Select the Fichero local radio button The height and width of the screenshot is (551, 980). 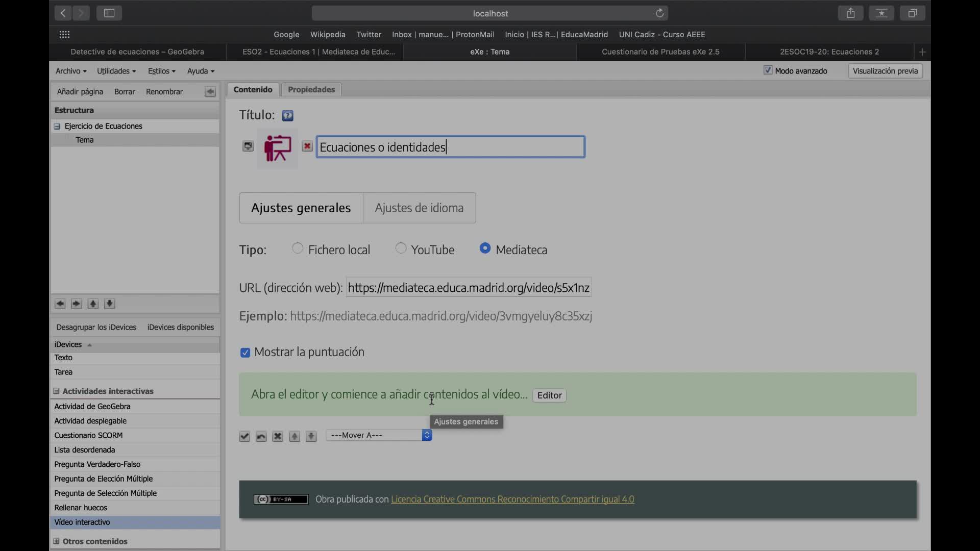click(x=298, y=248)
